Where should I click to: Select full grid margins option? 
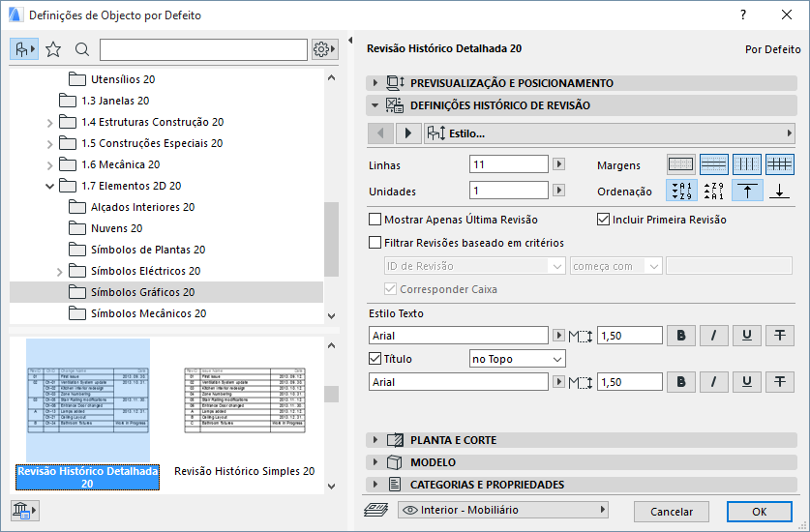coord(780,164)
